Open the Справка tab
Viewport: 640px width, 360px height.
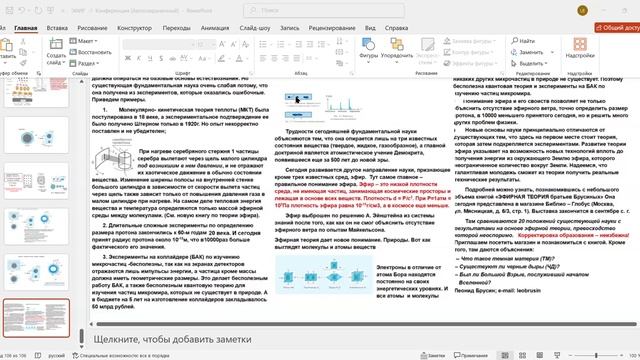[x=396, y=28]
